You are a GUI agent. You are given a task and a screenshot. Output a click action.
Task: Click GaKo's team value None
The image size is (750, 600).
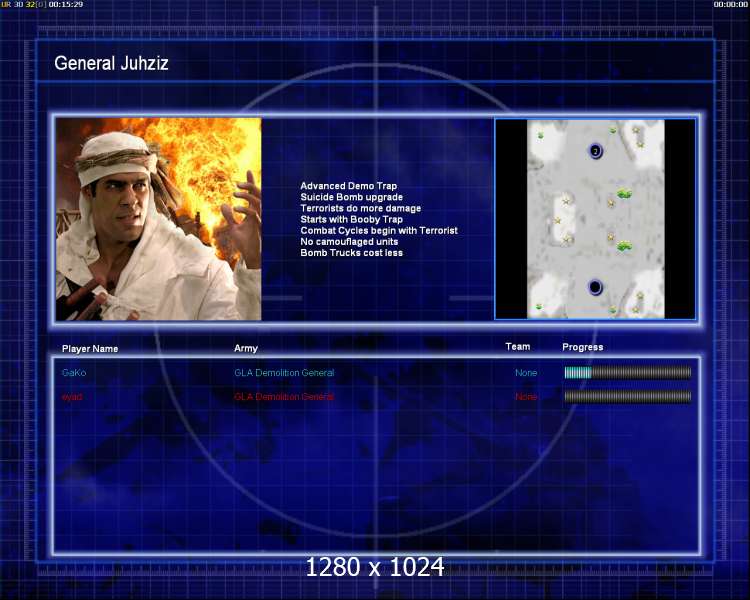coord(526,373)
